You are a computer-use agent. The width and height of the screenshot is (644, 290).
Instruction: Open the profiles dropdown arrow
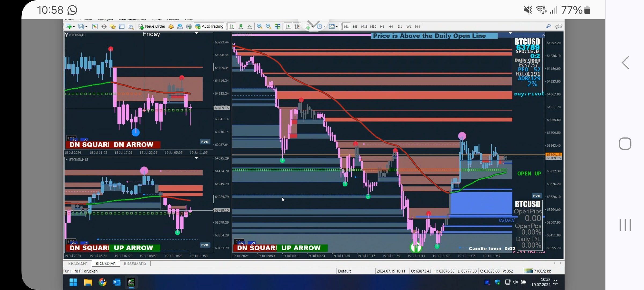tap(86, 27)
